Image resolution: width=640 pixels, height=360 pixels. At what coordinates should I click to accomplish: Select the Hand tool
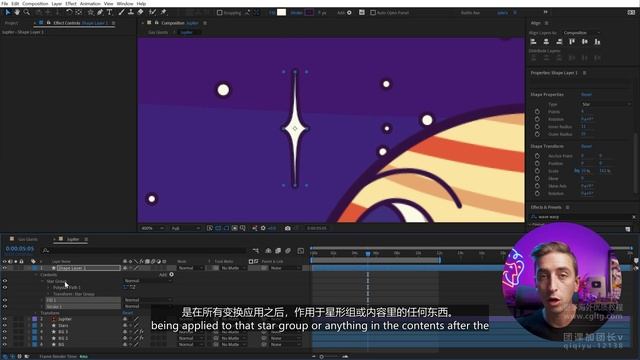pos(17,13)
